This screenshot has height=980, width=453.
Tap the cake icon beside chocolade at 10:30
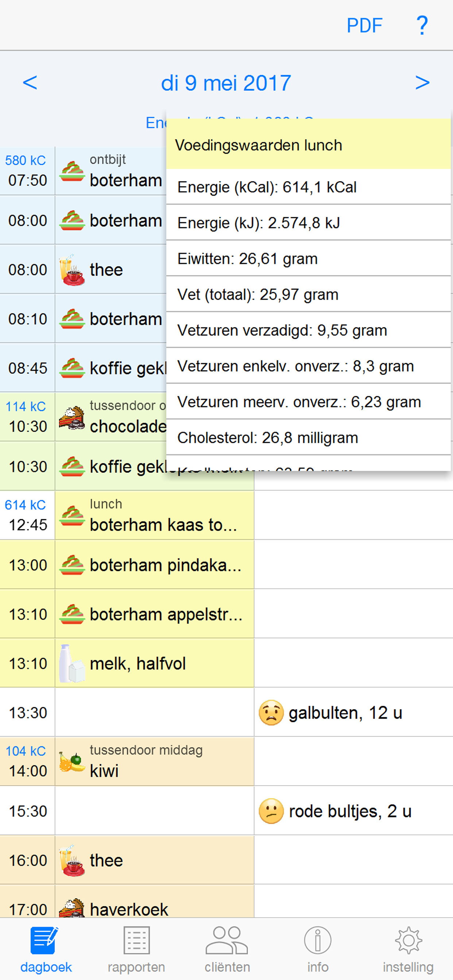(x=72, y=417)
